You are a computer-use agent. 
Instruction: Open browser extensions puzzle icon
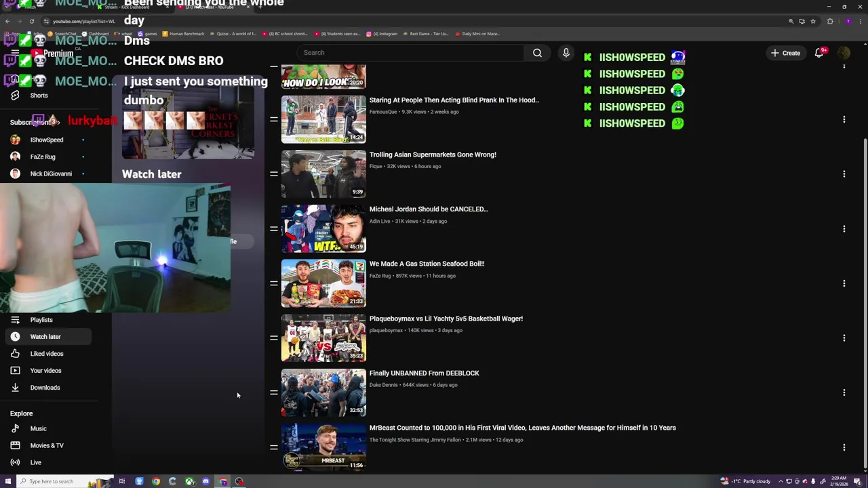click(830, 21)
